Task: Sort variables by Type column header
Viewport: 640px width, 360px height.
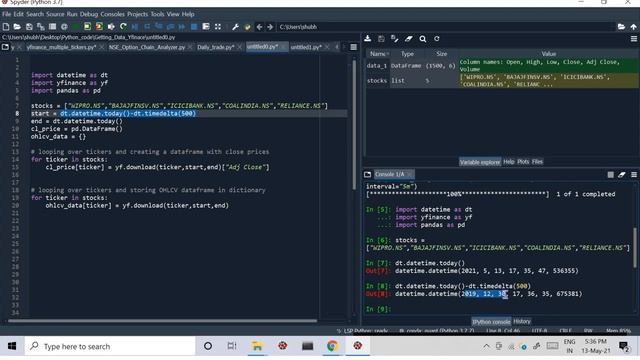Action: coord(407,54)
